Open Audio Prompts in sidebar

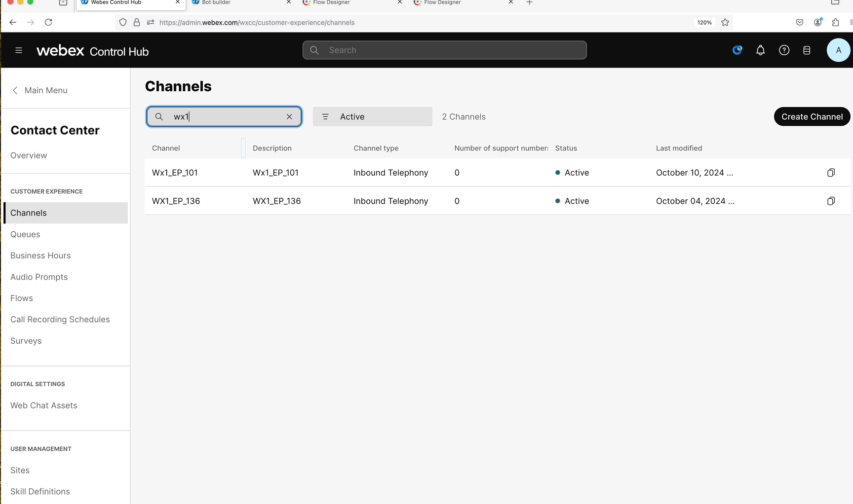(39, 277)
